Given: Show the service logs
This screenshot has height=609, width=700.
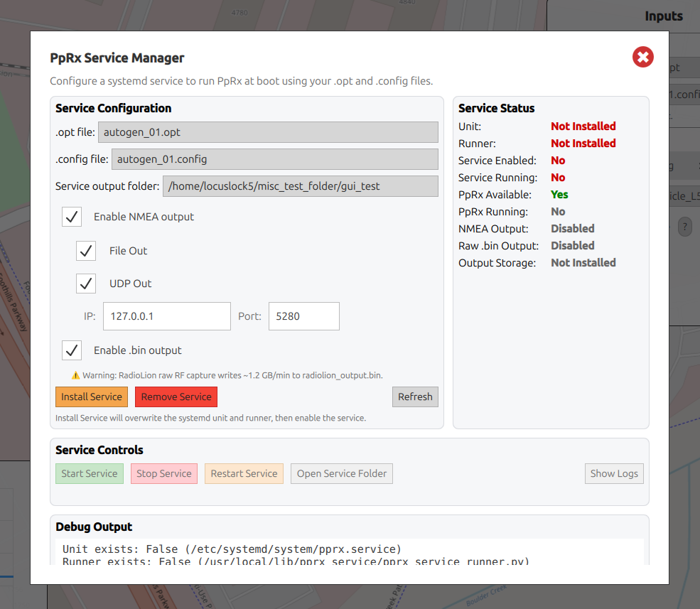Looking at the screenshot, I should click(x=614, y=474).
